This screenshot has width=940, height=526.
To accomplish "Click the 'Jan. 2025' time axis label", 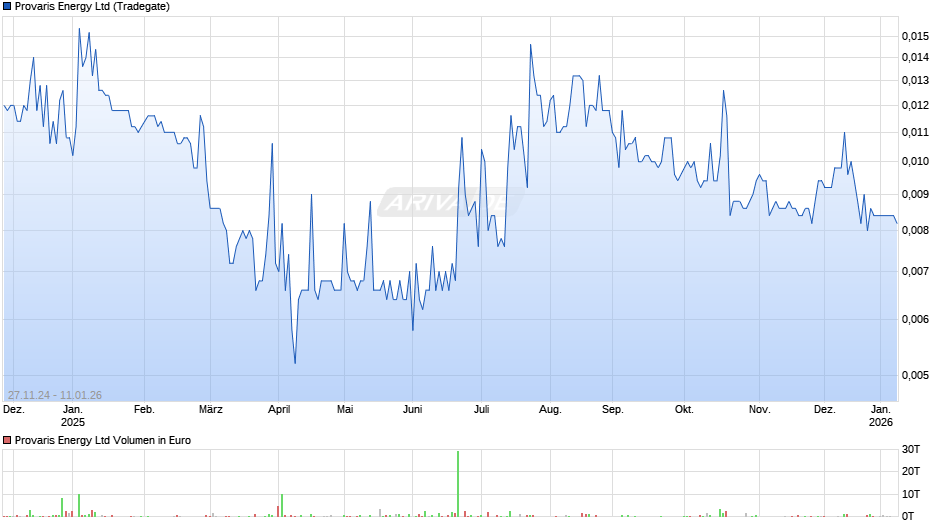I will pyautogui.click(x=73, y=416).
